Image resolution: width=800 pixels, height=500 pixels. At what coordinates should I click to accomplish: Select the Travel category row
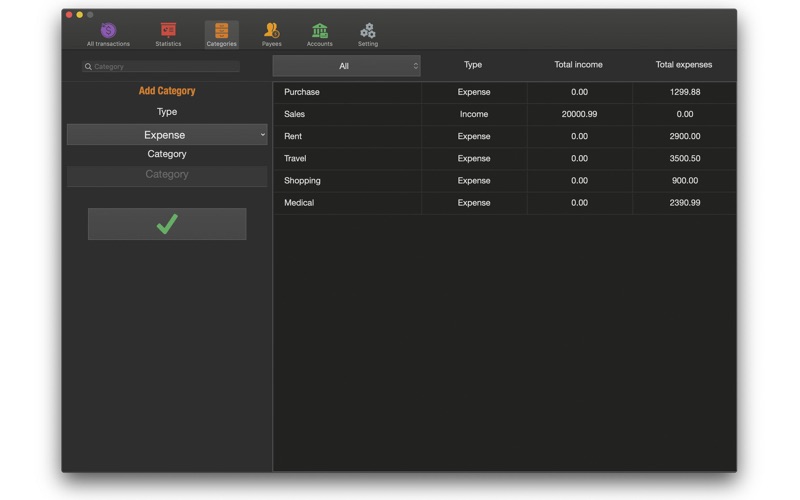pos(505,159)
